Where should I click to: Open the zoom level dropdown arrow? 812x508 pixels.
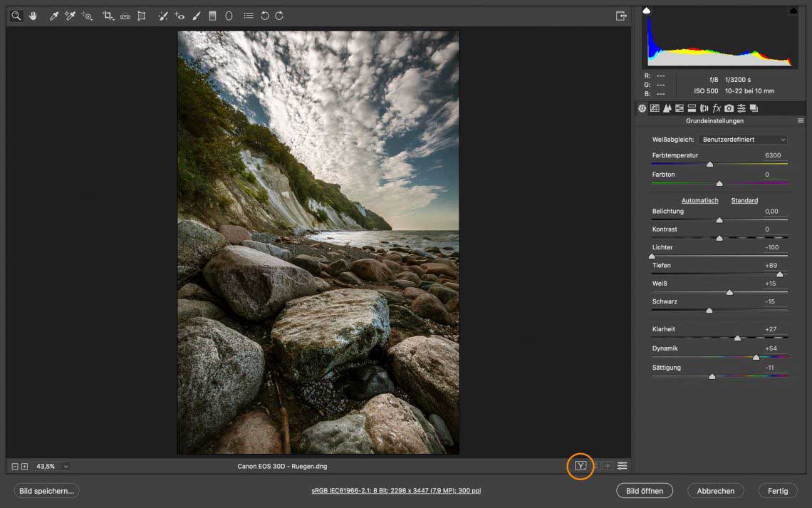[x=66, y=466]
